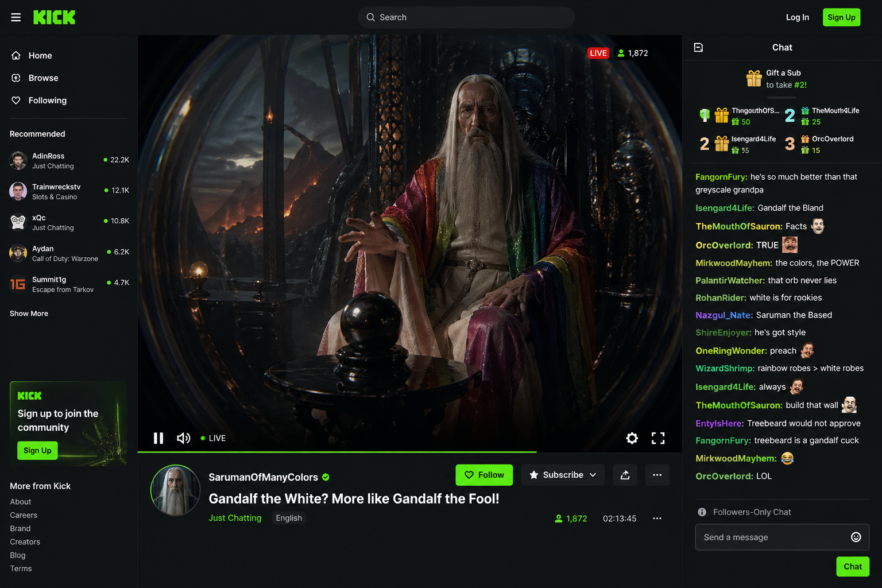
Task: Click the SarumanOfManyColors streamer avatar
Action: click(x=175, y=490)
